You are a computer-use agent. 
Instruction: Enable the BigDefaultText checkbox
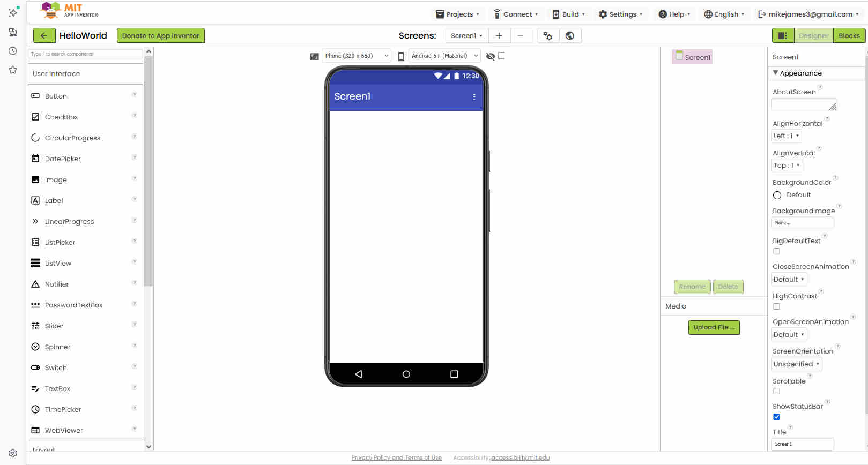(x=776, y=251)
